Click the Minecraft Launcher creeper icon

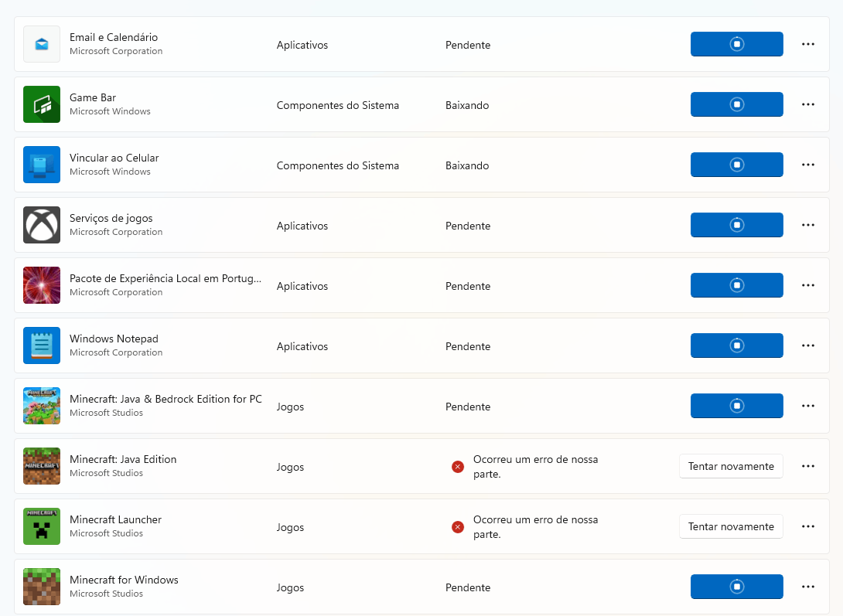[42, 526]
